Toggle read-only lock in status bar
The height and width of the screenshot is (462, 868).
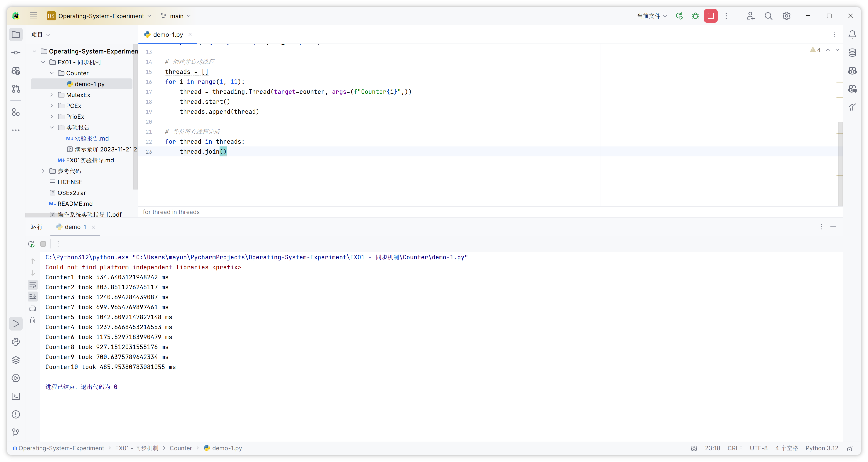click(850, 448)
